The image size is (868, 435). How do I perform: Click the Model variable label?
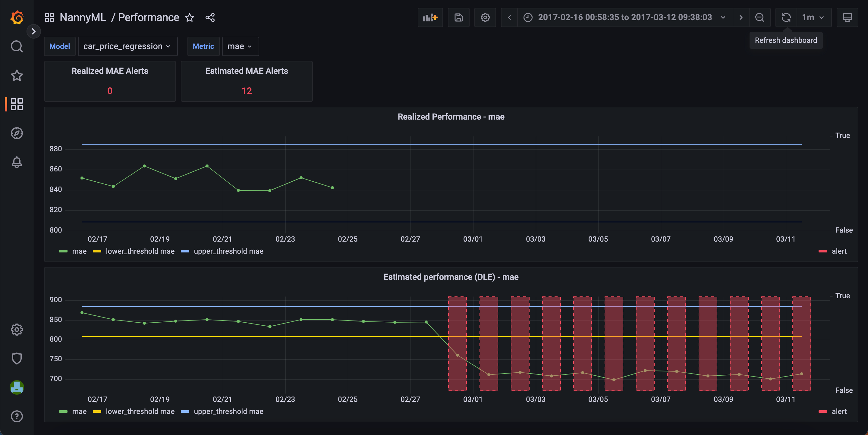60,46
